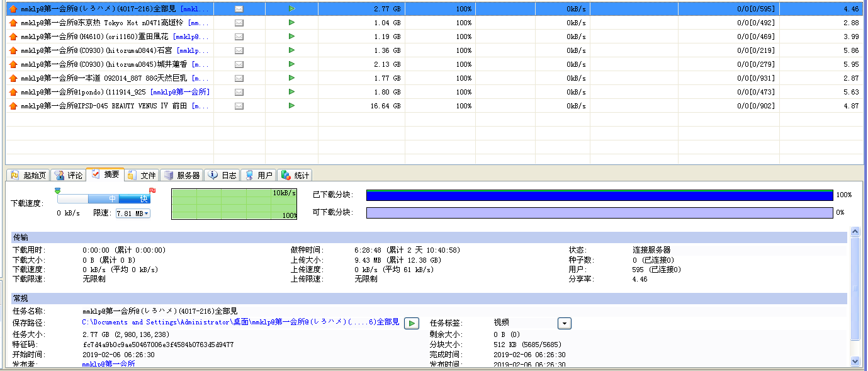Expand the 任务标签 dropdown arrow next to 视频
The width and height of the screenshot is (868, 371).
(x=565, y=323)
